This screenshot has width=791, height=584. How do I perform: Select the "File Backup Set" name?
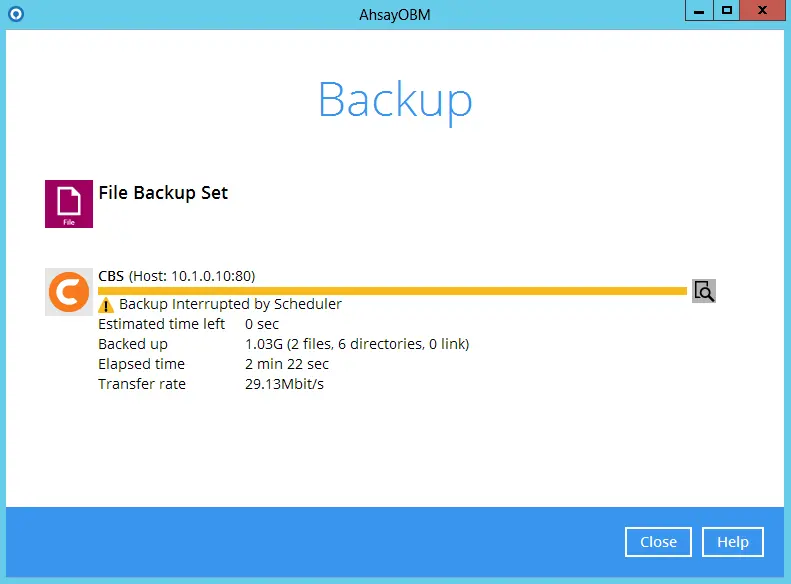tap(163, 193)
